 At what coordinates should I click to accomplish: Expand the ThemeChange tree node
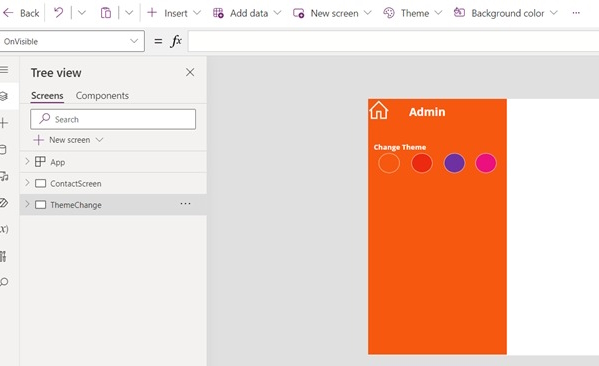[x=27, y=204]
